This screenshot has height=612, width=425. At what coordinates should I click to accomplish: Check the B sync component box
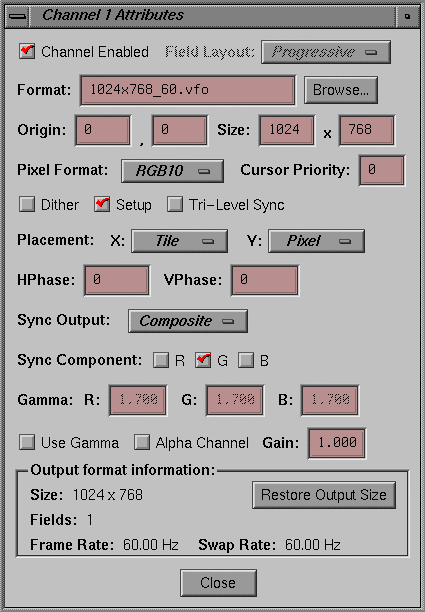[x=246, y=360]
